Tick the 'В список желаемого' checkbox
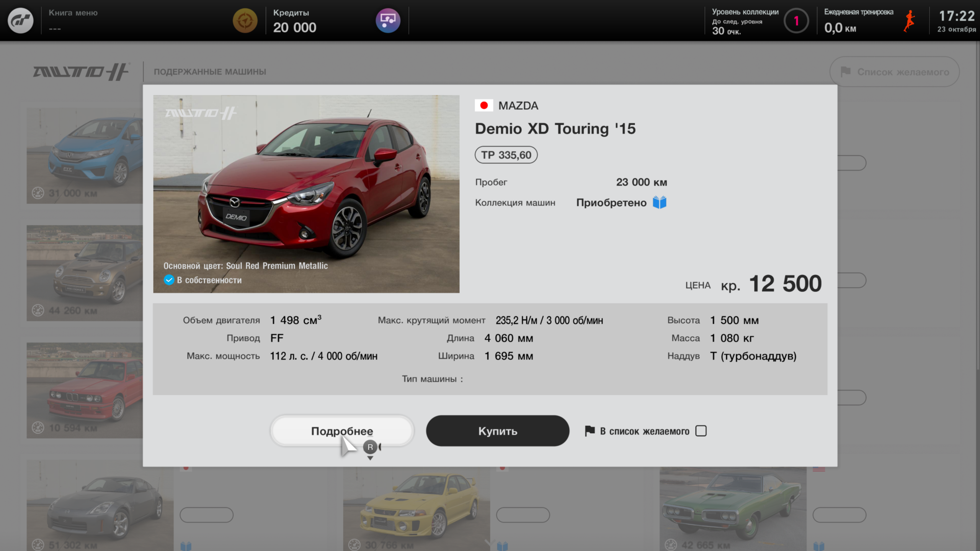Image resolution: width=980 pixels, height=551 pixels. 701,431
